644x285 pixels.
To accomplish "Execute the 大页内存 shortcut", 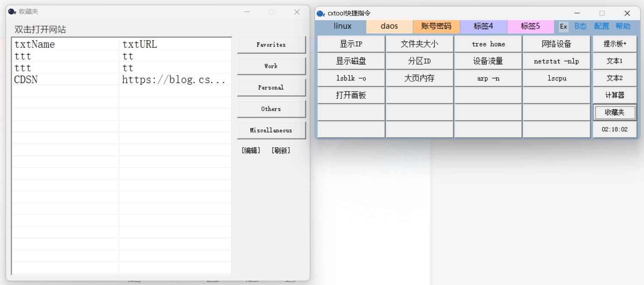I will [419, 78].
